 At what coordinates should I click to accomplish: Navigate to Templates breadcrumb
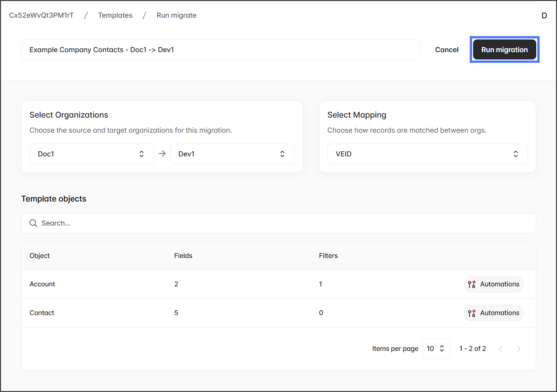coord(115,15)
